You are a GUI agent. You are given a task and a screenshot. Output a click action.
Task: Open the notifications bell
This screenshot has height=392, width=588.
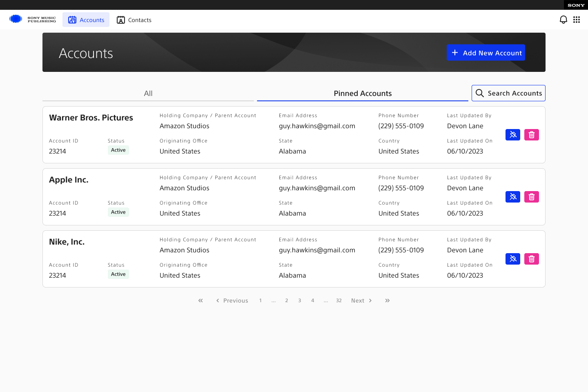point(563,20)
